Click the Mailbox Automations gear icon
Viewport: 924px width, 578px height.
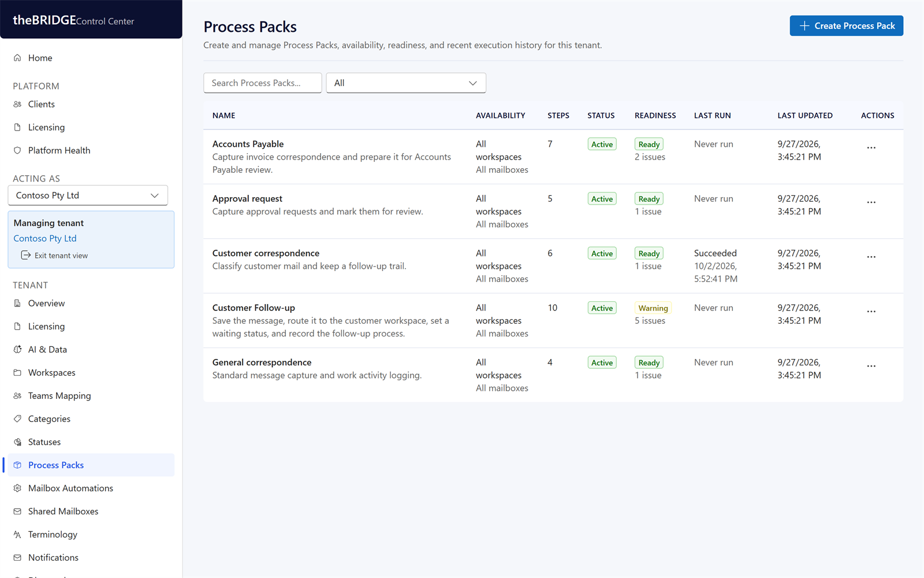click(x=17, y=488)
